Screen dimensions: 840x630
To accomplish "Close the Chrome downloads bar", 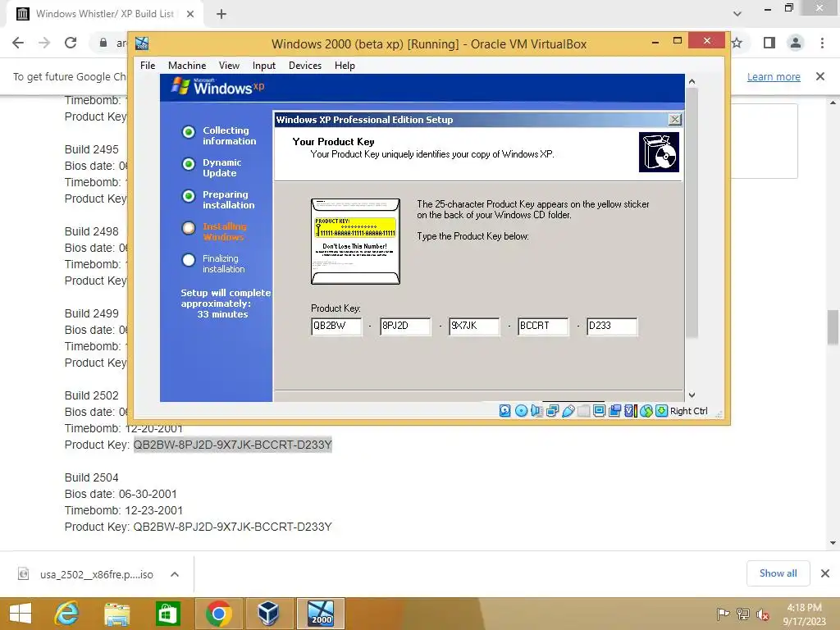I will point(825,573).
